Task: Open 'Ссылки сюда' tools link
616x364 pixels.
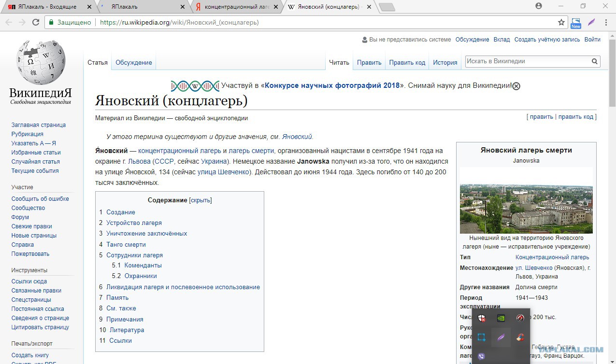Action: point(29,281)
